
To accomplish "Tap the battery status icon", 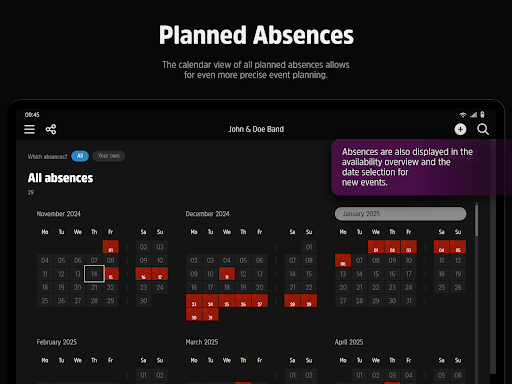I will tap(482, 115).
